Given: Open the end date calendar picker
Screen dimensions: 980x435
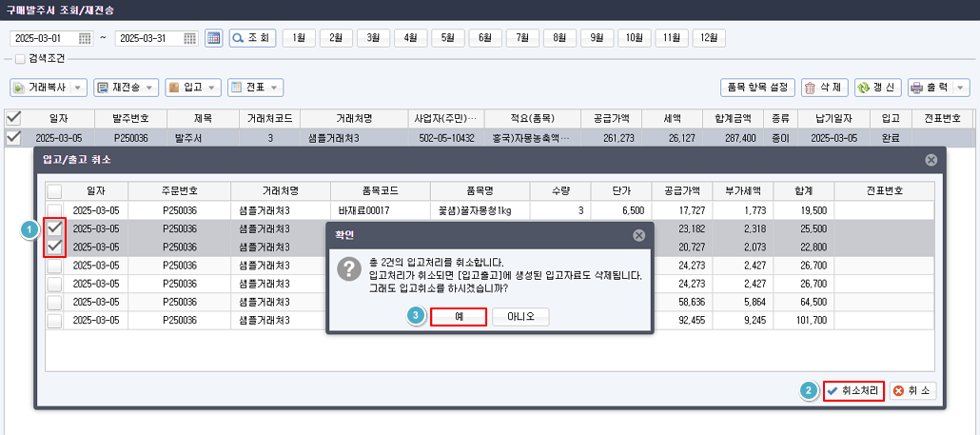Looking at the screenshot, I should (190, 38).
